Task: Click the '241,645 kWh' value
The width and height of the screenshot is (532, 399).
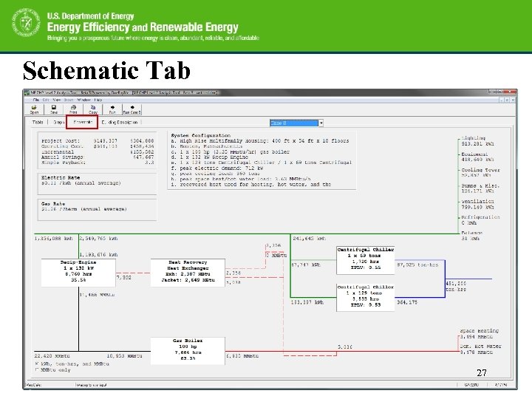Action: pos(309,239)
